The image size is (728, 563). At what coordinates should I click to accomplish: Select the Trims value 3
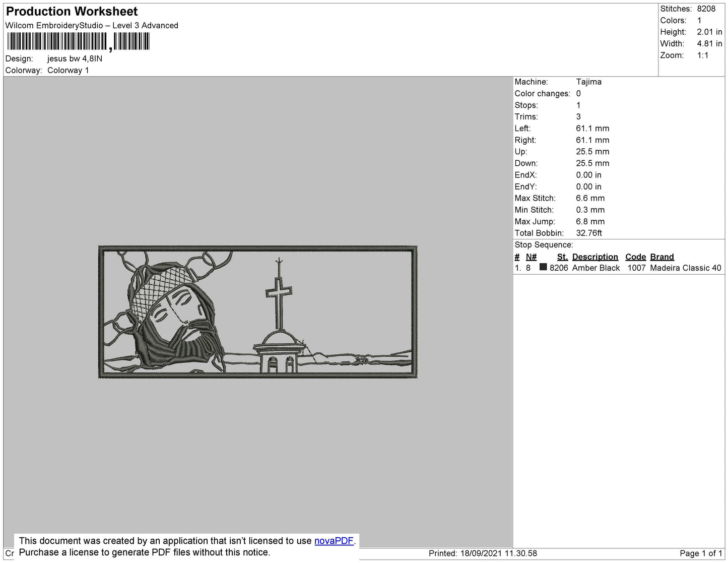pyautogui.click(x=578, y=116)
